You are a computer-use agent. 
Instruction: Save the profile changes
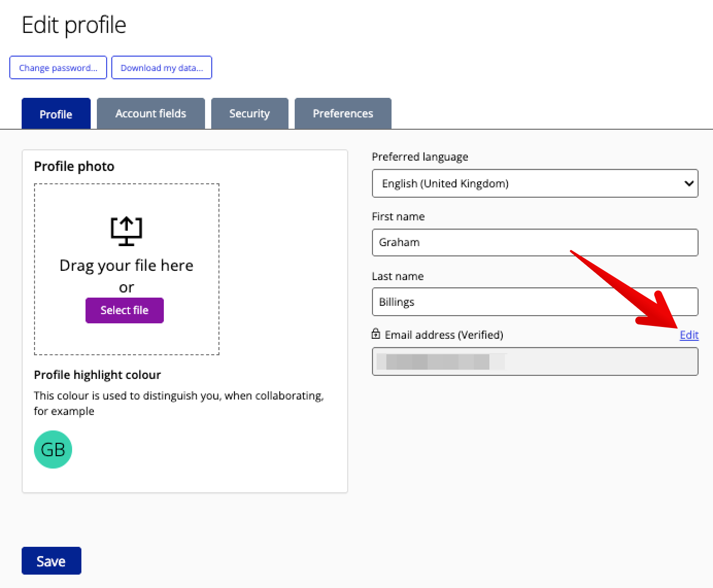pos(52,561)
